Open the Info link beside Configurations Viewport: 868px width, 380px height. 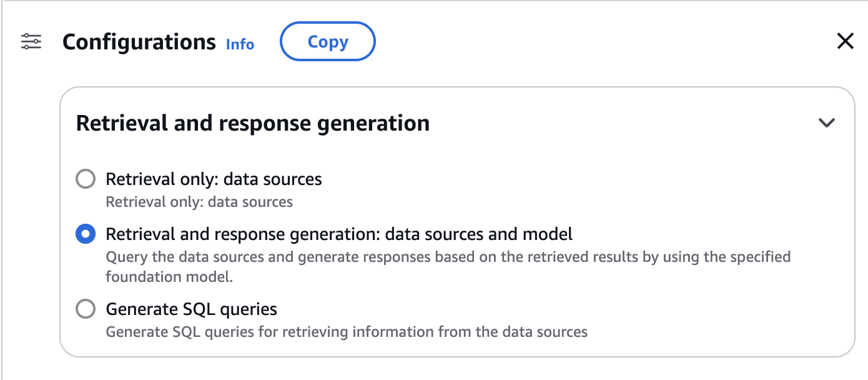[x=240, y=44]
